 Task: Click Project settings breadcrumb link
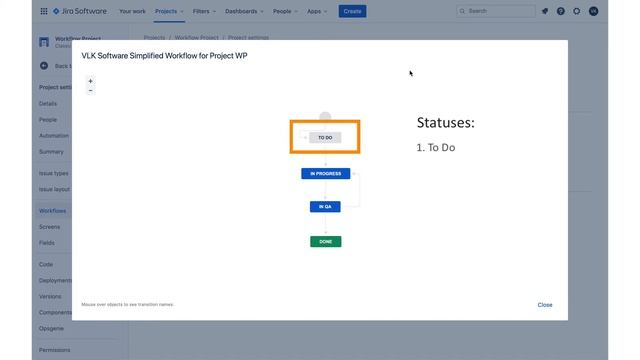248,38
